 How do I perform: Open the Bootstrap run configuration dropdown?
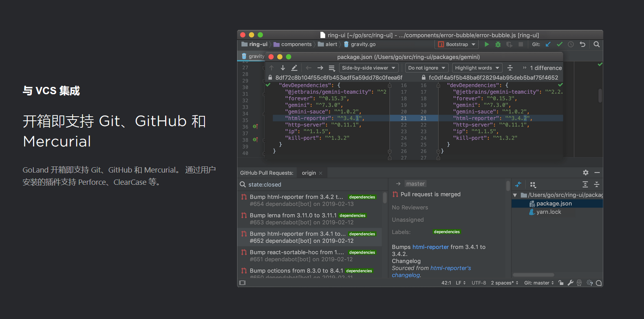tap(457, 44)
